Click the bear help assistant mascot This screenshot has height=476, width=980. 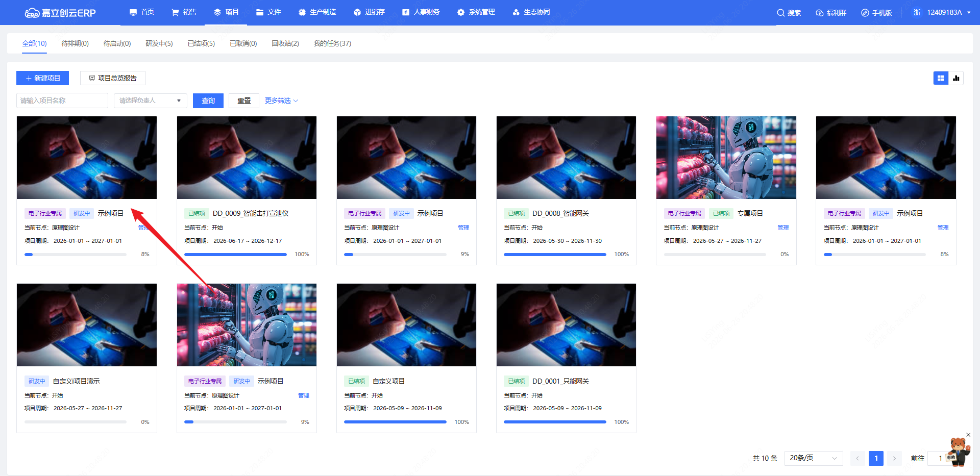point(959,452)
